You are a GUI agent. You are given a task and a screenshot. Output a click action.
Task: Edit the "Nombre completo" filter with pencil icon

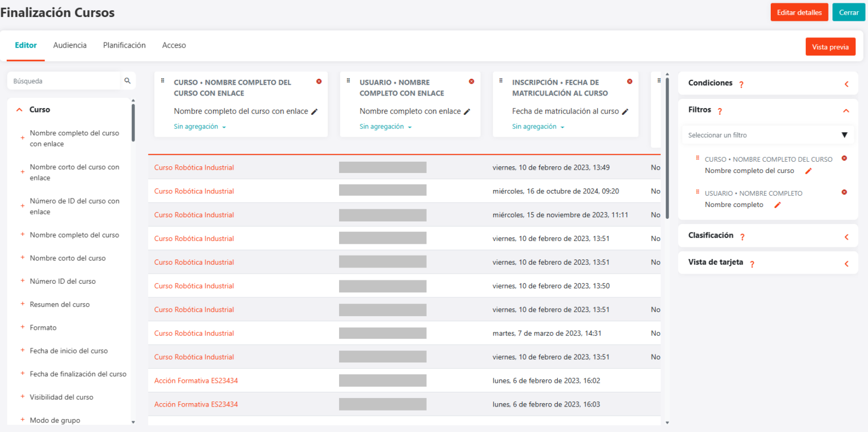click(777, 205)
